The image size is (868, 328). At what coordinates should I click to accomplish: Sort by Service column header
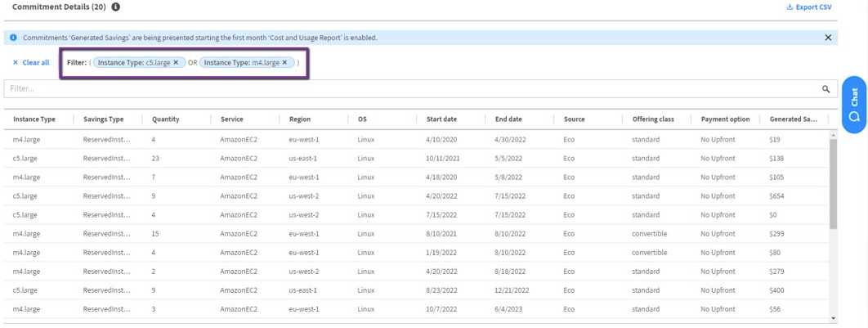click(231, 119)
